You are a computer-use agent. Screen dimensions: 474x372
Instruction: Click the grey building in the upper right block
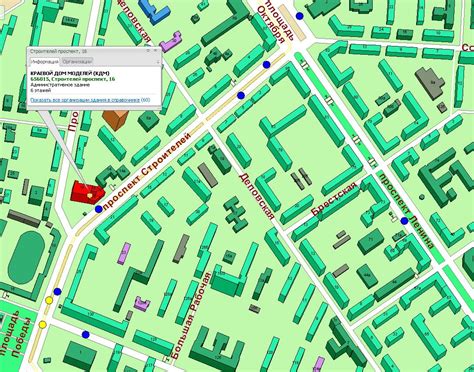(430, 82)
